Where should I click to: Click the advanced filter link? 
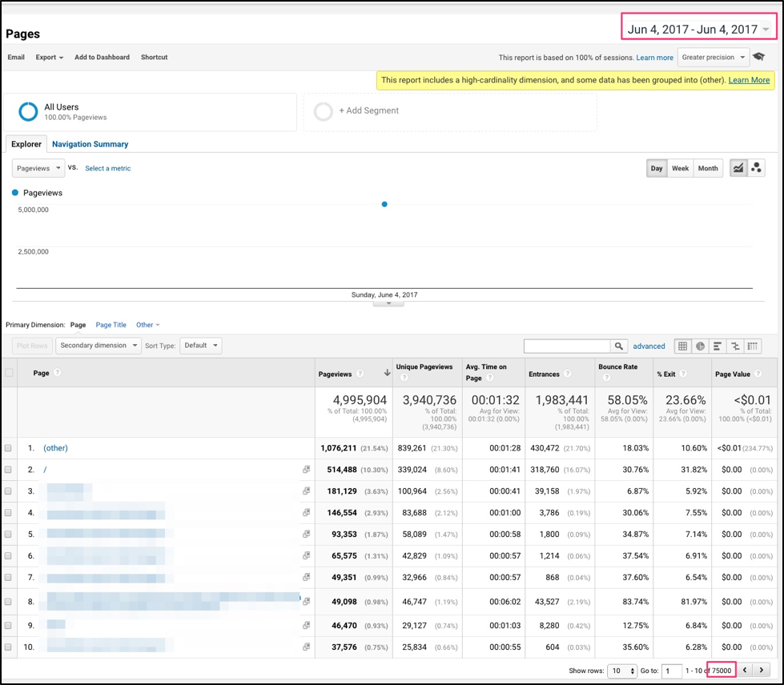649,346
